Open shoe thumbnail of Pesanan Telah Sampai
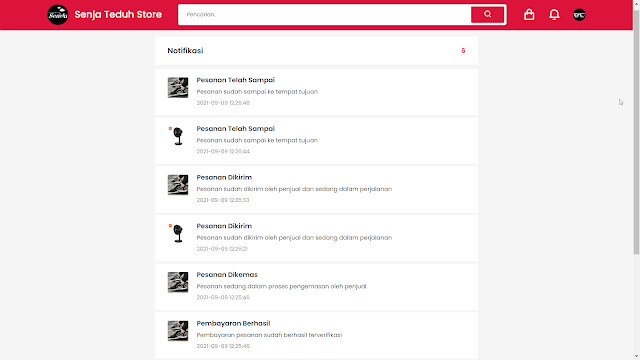 pyautogui.click(x=178, y=87)
